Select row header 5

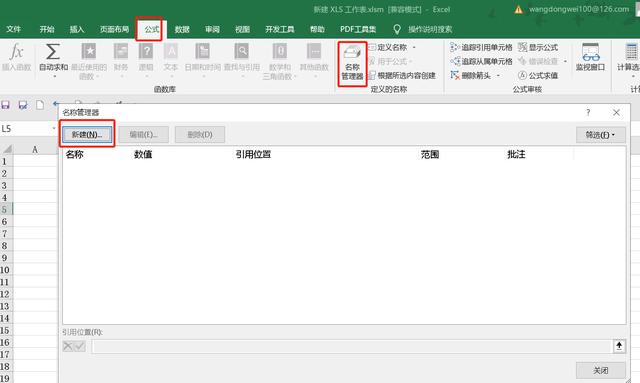point(6,209)
